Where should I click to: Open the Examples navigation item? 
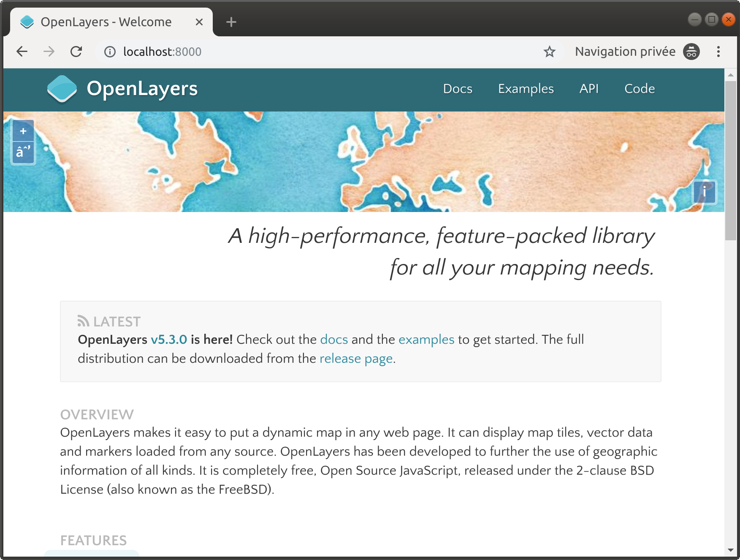(526, 89)
